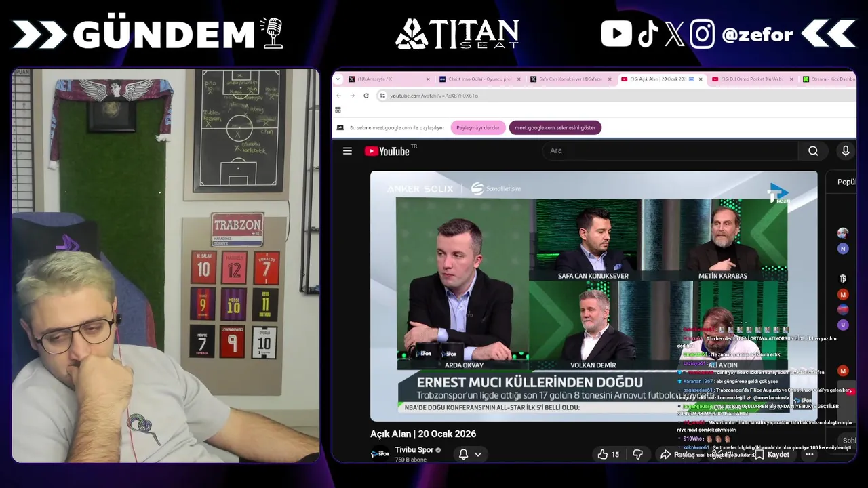Click the youtube.com address bar URL
This screenshot has height=488, width=868.
click(x=434, y=96)
